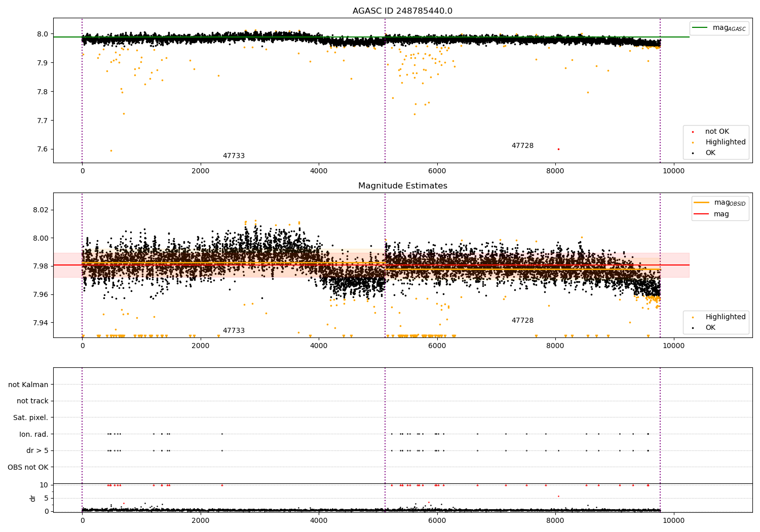Viewport: 760px width, 532px height.
Task: Click the 'not Kalman' row label
Action: pyautogui.click(x=28, y=385)
